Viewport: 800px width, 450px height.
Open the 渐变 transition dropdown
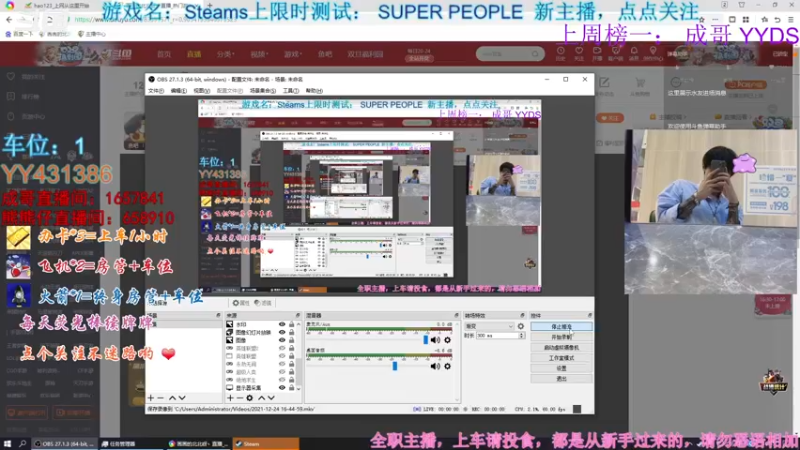(x=489, y=326)
